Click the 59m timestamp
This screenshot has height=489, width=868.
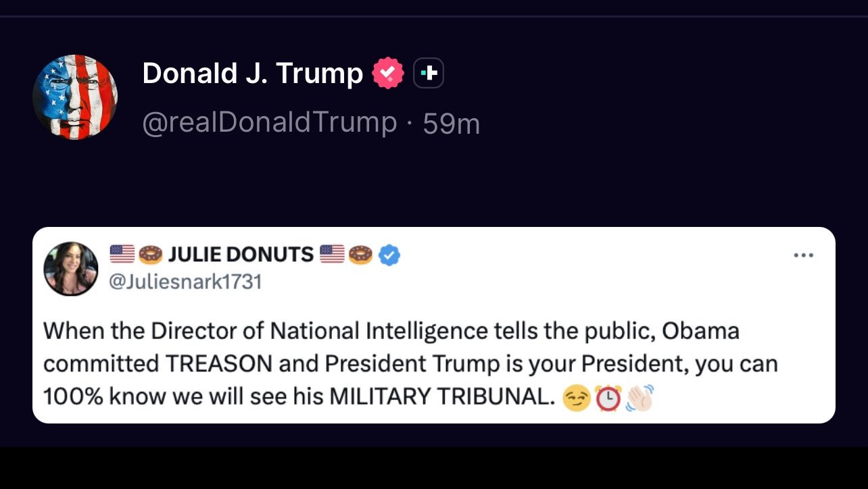(x=452, y=124)
